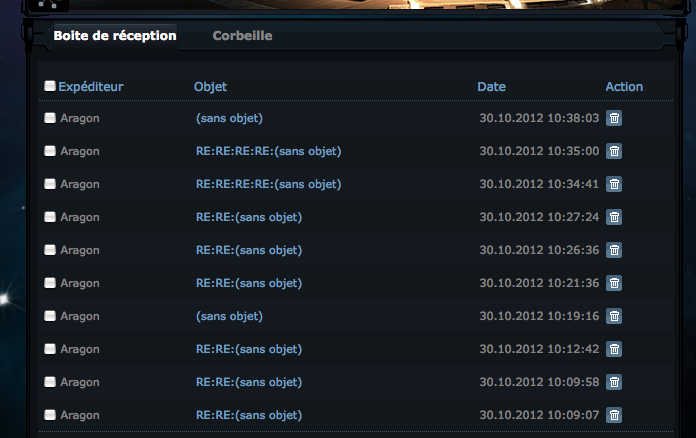Open the Boite de réception tab
The height and width of the screenshot is (438, 696).
[x=115, y=36]
